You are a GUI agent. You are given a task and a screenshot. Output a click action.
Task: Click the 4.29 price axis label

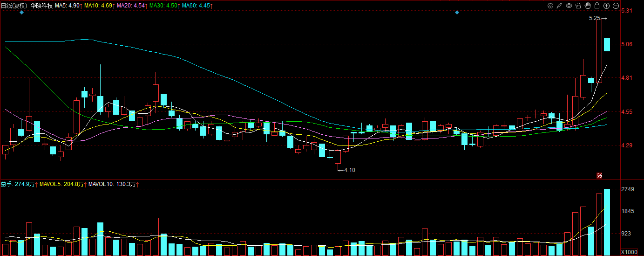pos(627,145)
